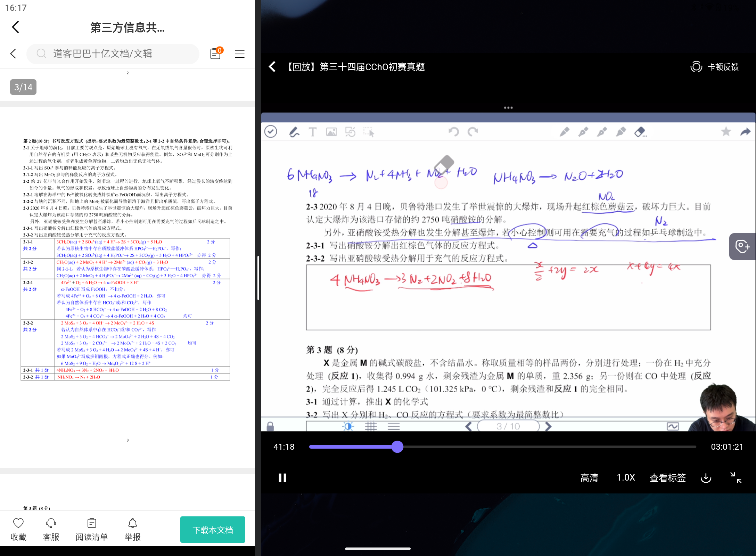This screenshot has width=756, height=556.
Task: Click the 下载本文档 download button
Action: click(213, 530)
